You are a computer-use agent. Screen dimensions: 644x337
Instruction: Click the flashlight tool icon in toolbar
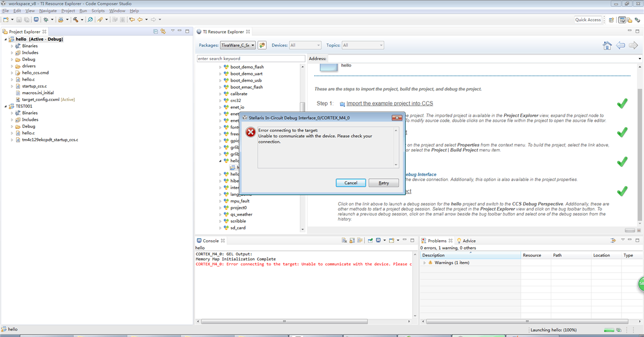pos(99,20)
